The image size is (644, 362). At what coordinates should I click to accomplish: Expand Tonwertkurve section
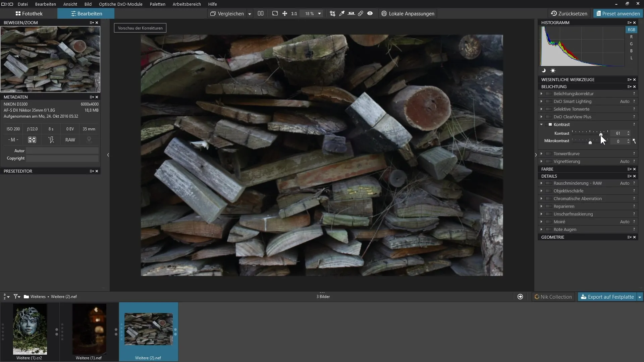tap(541, 154)
